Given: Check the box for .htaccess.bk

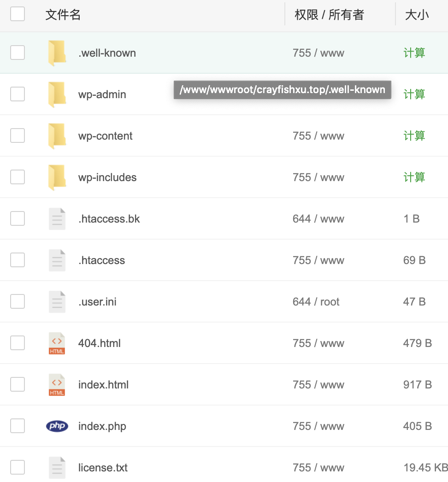Looking at the screenshot, I should click(18, 218).
